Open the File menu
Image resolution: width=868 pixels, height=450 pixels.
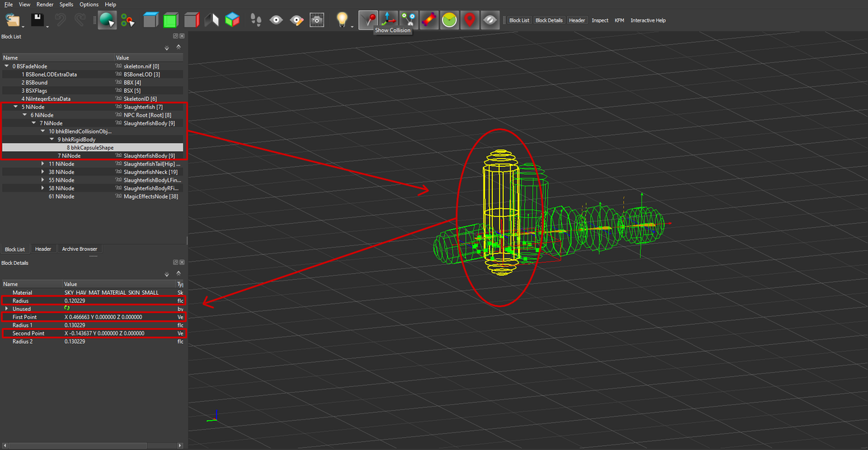click(x=8, y=4)
